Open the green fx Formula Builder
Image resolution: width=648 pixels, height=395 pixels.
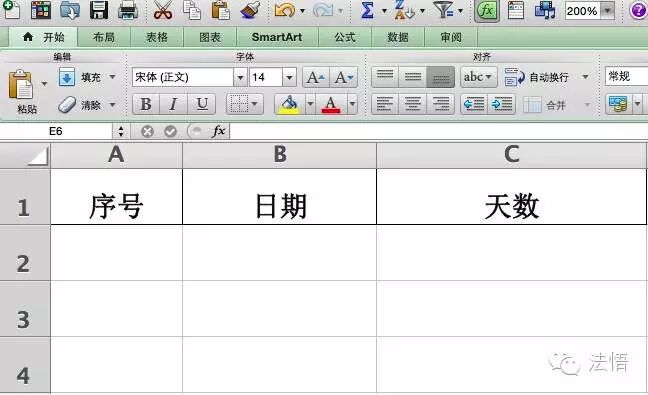pyautogui.click(x=487, y=10)
